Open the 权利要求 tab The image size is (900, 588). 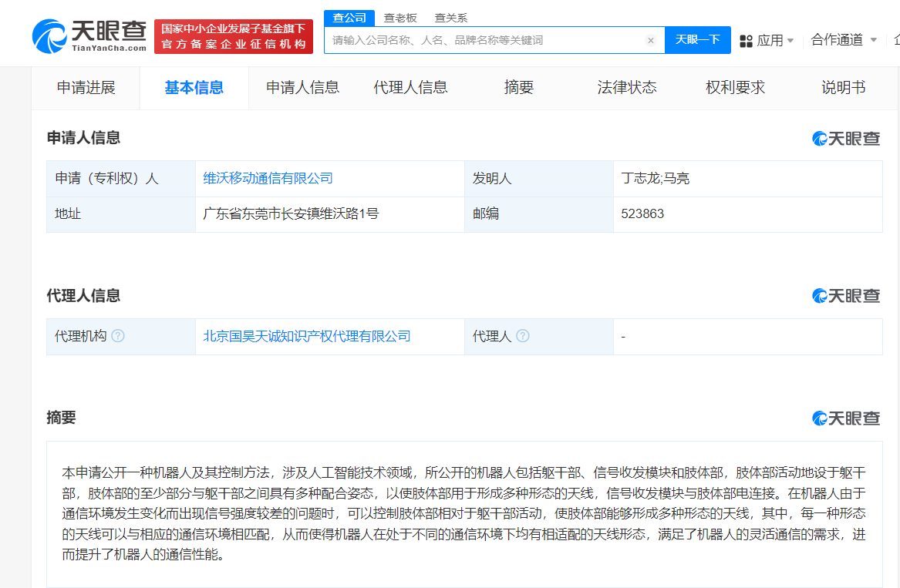coord(735,88)
